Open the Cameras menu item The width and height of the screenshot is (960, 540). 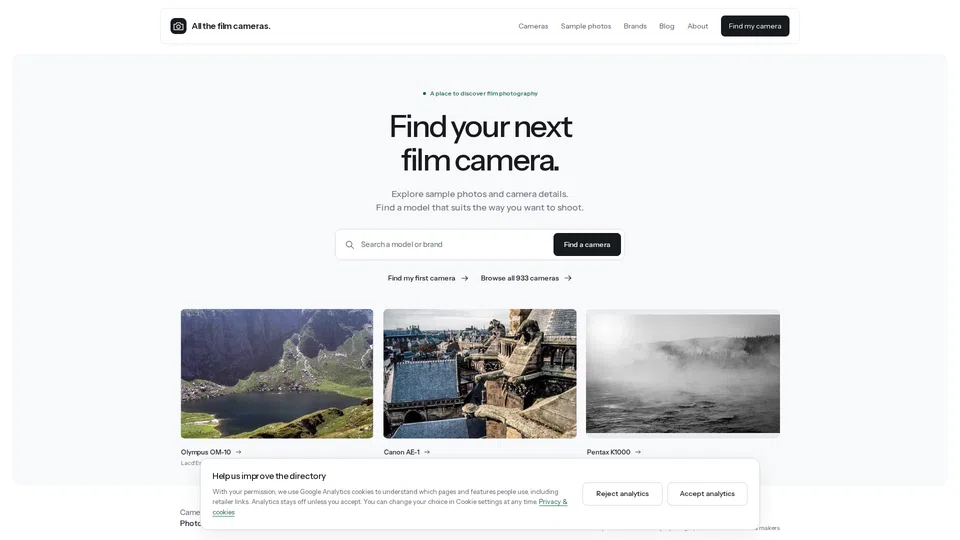click(533, 26)
